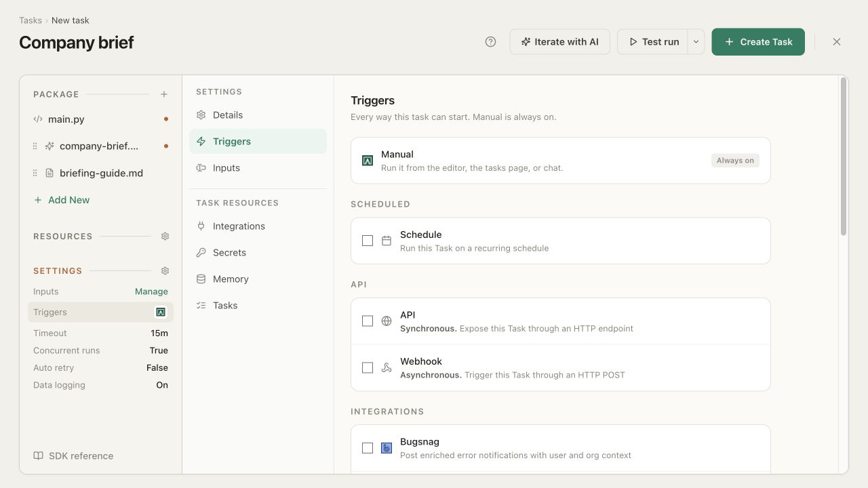Click drag handle beside briefing-guide.md
The image size is (868, 488).
35,173
